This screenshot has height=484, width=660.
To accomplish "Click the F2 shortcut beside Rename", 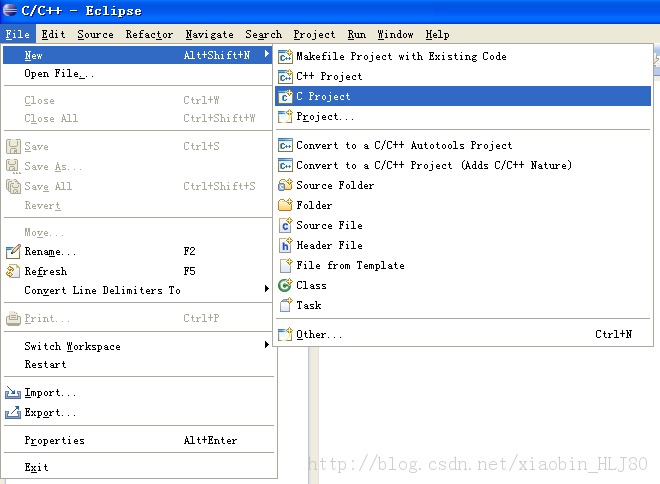I will pos(189,251).
